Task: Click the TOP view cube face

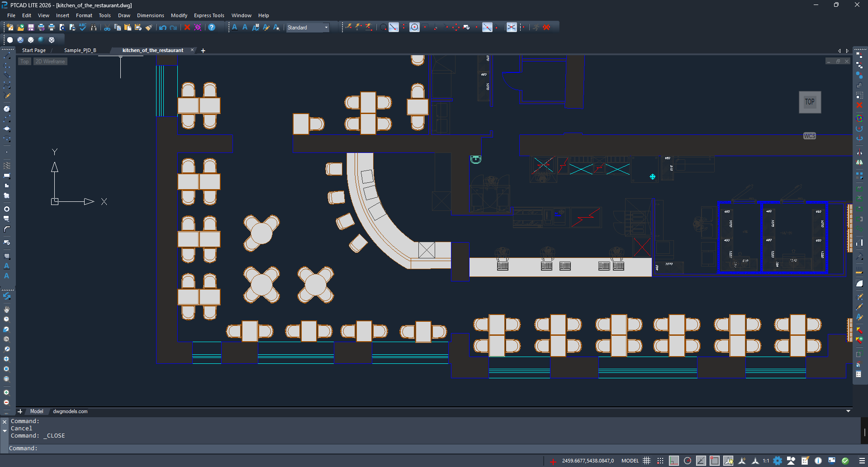Action: tap(809, 102)
